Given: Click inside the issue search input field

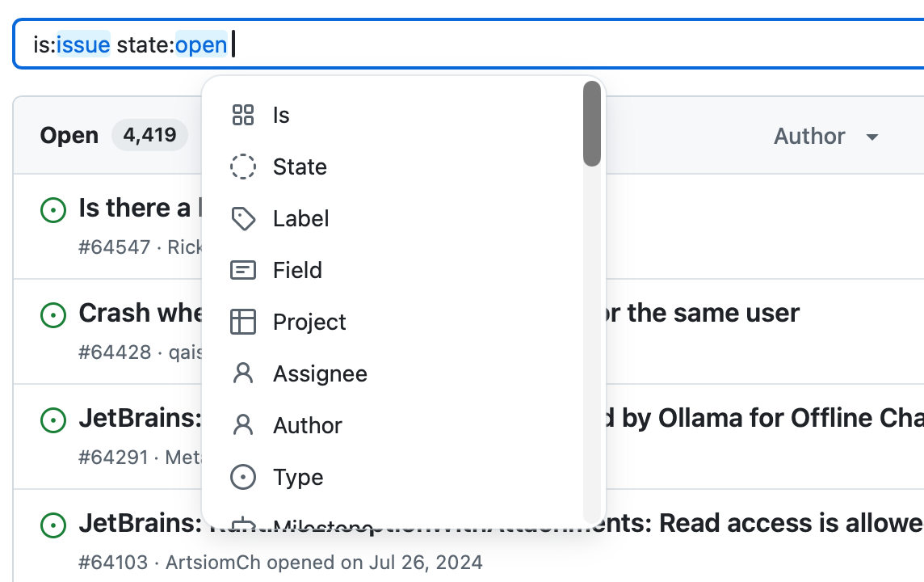Looking at the screenshot, I should click(565, 44).
